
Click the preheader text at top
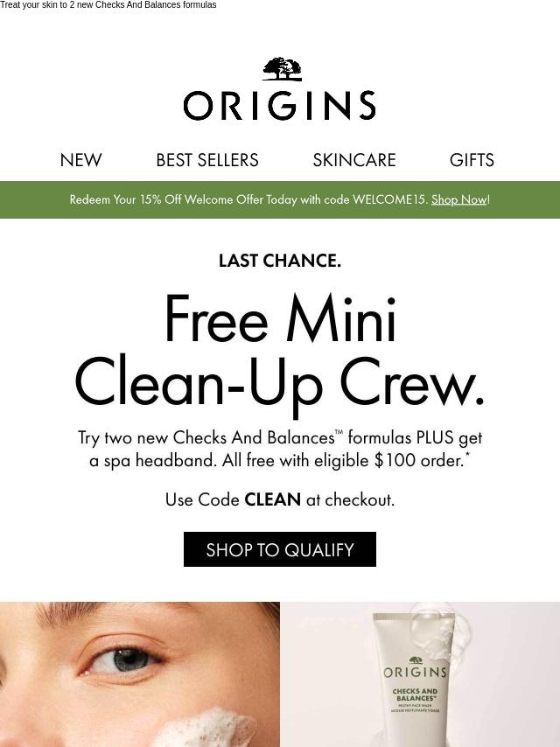108,4
